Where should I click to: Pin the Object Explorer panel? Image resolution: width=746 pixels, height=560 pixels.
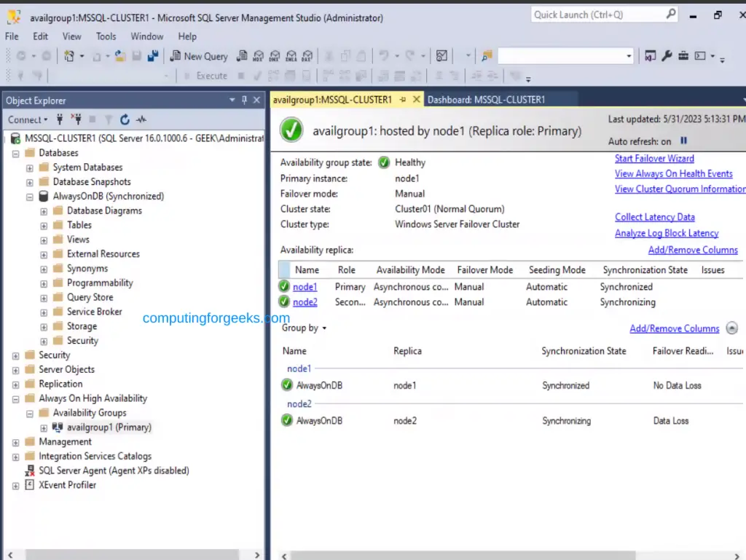coord(244,100)
